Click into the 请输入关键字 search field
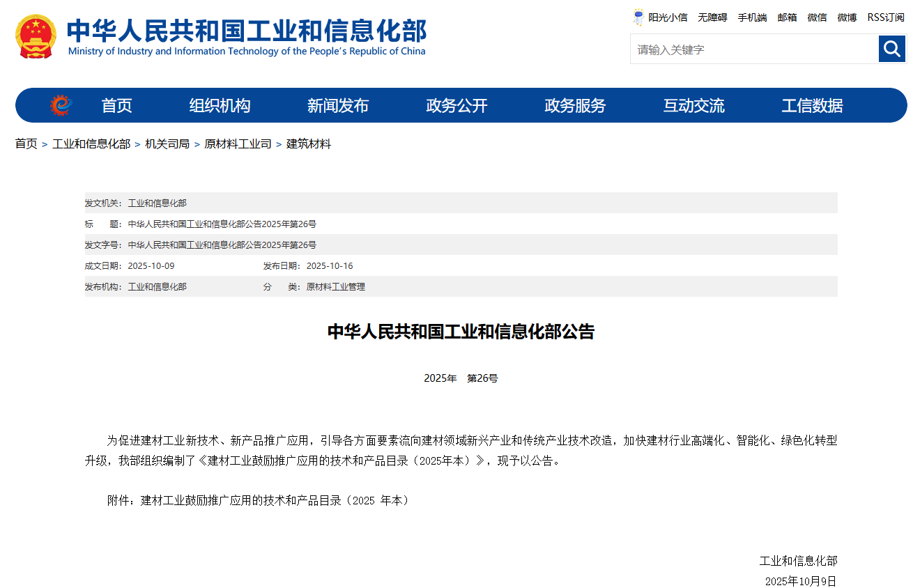This screenshot has height=588, width=913. point(753,49)
